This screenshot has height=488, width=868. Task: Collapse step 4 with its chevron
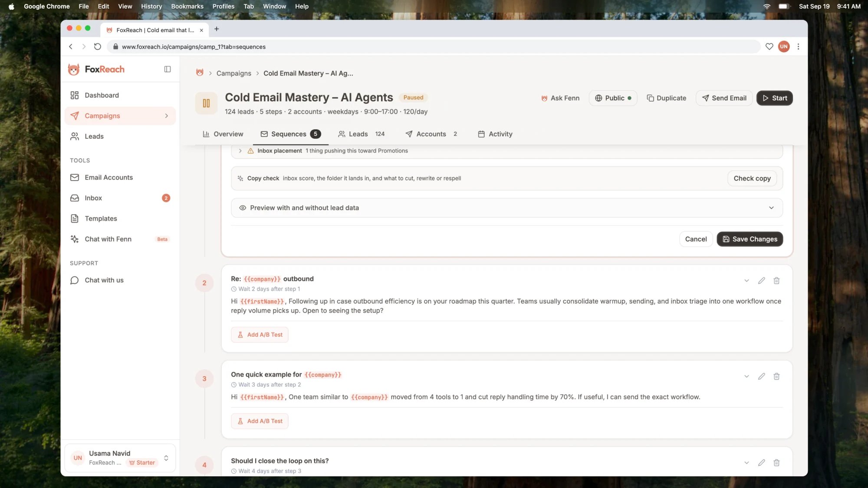(746, 463)
